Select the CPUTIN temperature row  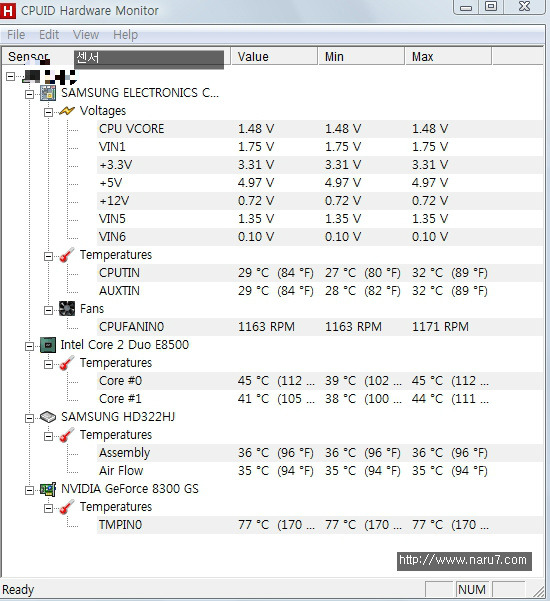pos(320,273)
